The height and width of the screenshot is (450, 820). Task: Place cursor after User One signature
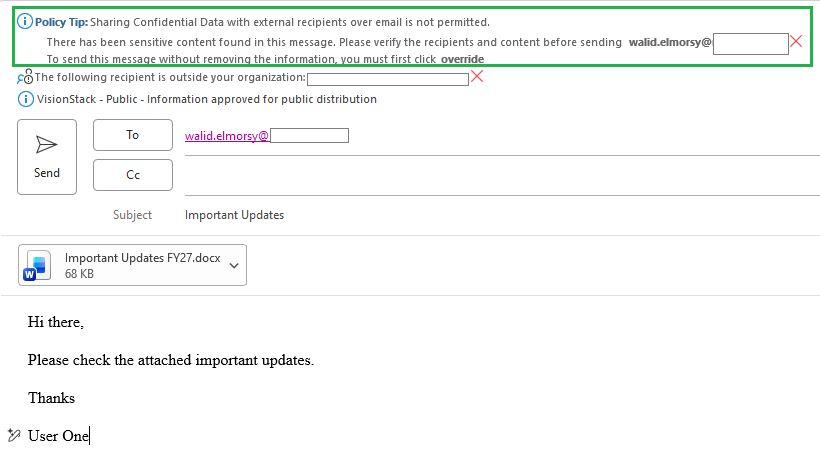click(89, 435)
